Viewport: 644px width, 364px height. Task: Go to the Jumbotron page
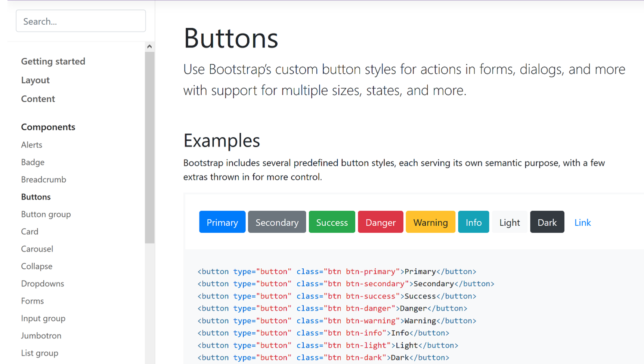tap(41, 336)
